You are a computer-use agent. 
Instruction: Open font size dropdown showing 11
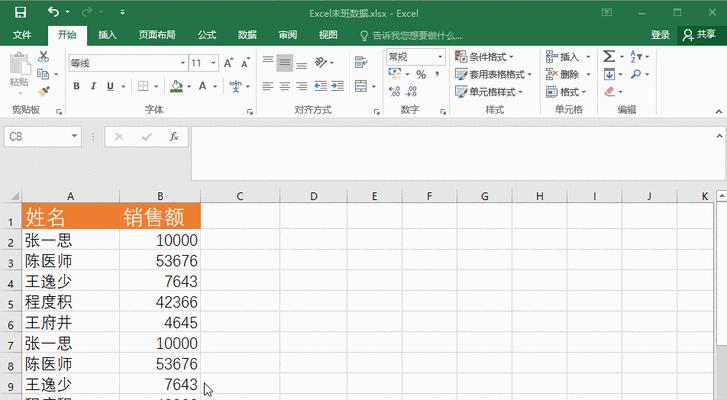213,63
